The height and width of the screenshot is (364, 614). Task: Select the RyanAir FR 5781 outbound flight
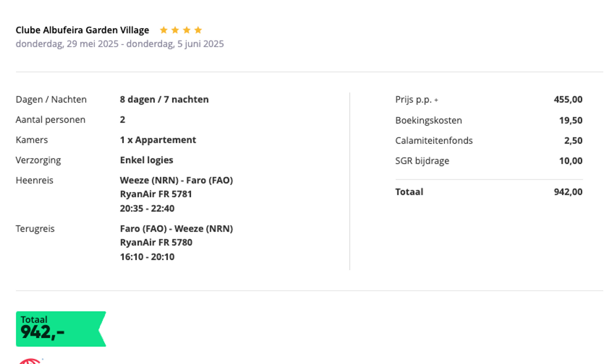[156, 194]
